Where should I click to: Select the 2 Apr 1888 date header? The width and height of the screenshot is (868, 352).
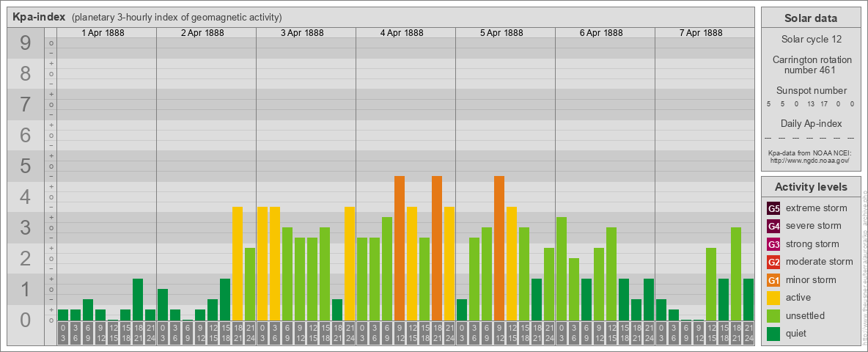pos(202,33)
